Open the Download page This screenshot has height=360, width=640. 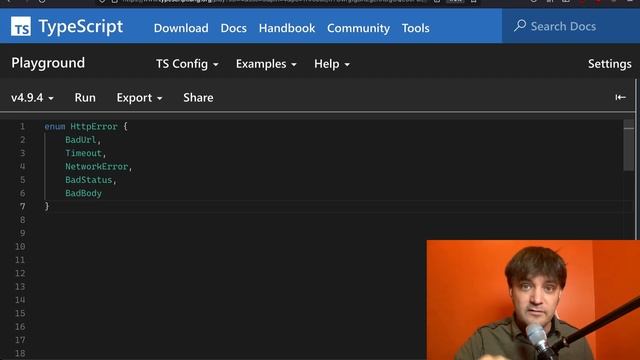pyautogui.click(x=181, y=28)
